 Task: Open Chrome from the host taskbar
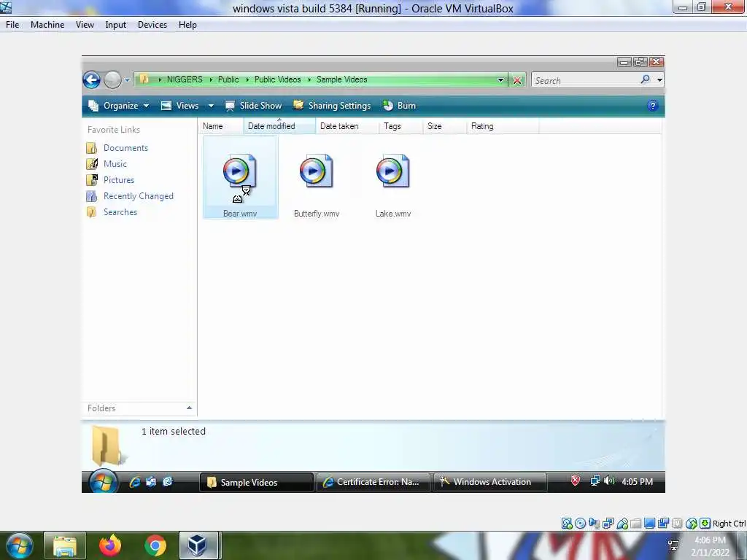(x=155, y=545)
